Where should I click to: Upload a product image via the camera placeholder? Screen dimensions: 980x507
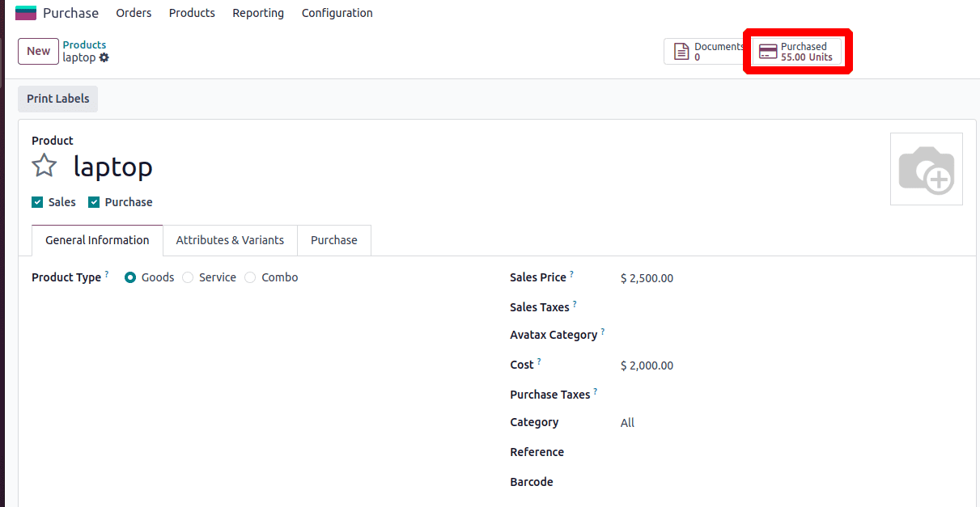pos(927,169)
